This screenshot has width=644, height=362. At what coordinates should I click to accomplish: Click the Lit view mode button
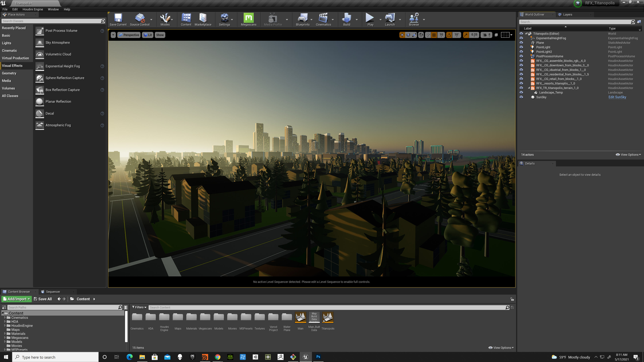pyautogui.click(x=148, y=35)
